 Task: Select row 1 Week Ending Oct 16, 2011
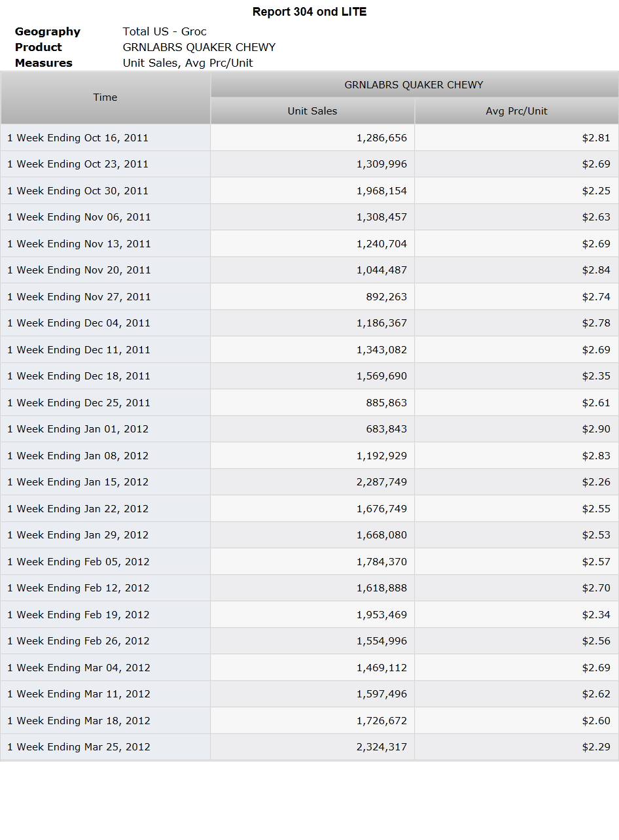pos(309,138)
